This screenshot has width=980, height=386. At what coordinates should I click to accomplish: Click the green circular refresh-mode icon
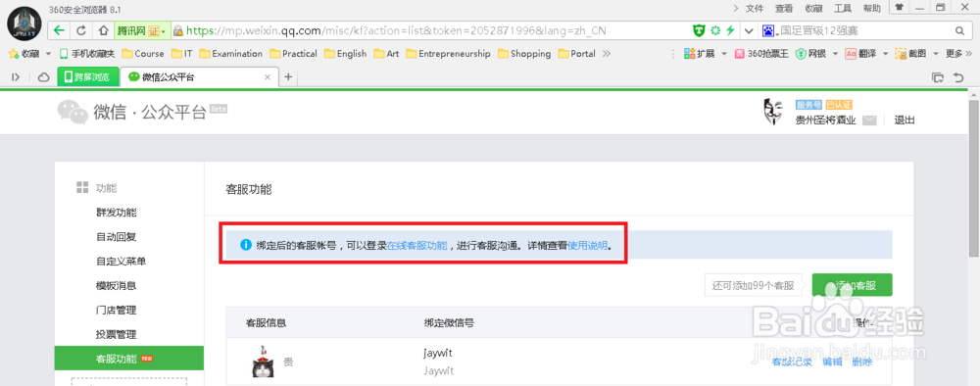(x=715, y=30)
